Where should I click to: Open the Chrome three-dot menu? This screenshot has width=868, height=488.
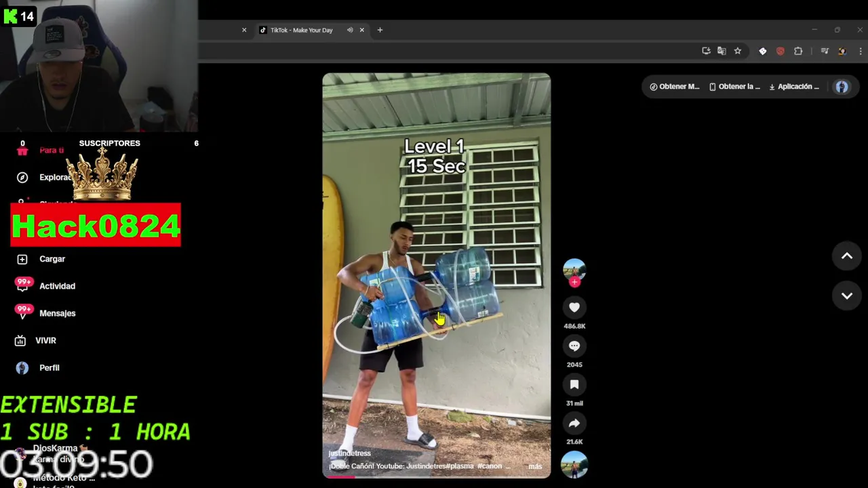(861, 51)
